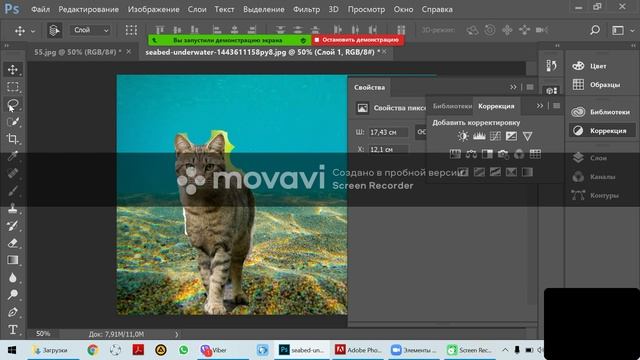Add a Photo Filter adjustment
Image resolution: width=640 pixels, height=360 pixels.
click(503, 154)
